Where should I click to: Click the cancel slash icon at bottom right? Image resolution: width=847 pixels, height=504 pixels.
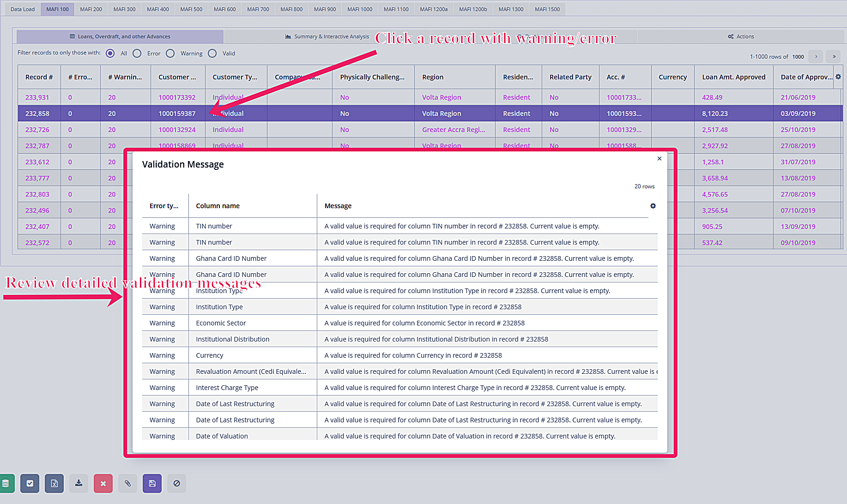[x=176, y=483]
